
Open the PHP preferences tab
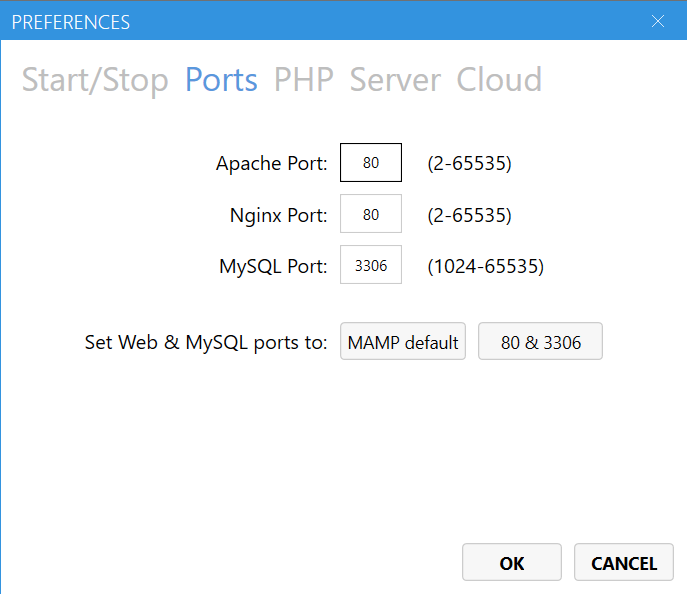coord(303,80)
